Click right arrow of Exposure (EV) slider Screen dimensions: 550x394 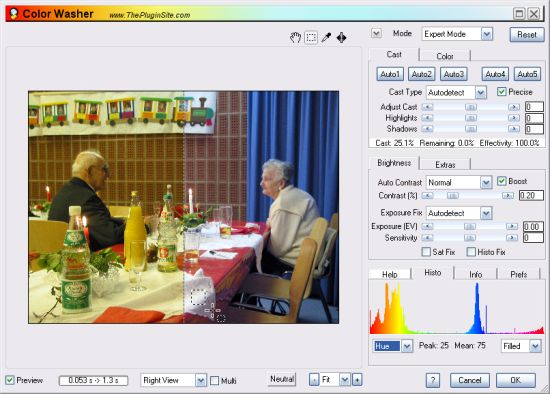click(x=512, y=227)
